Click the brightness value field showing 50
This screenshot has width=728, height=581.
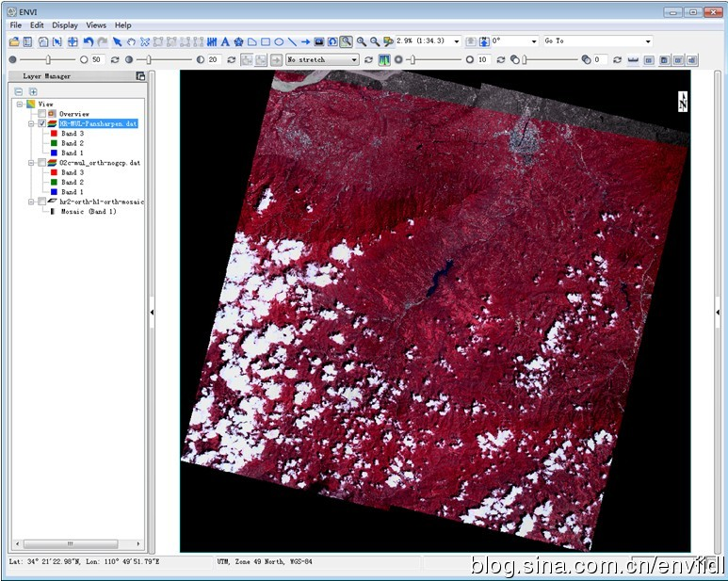point(96,59)
